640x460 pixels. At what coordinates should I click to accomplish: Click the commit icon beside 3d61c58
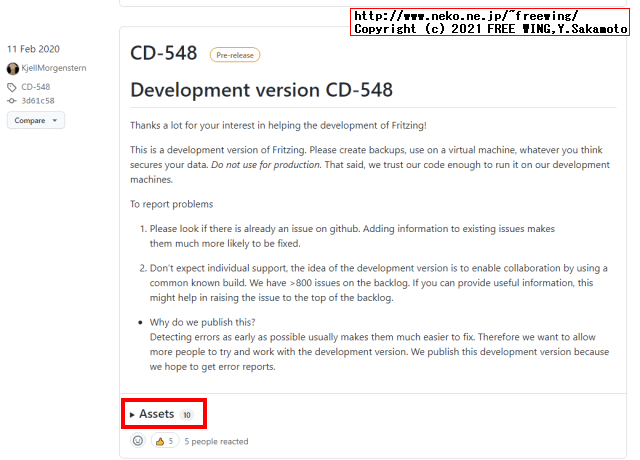pyautogui.click(x=13, y=101)
